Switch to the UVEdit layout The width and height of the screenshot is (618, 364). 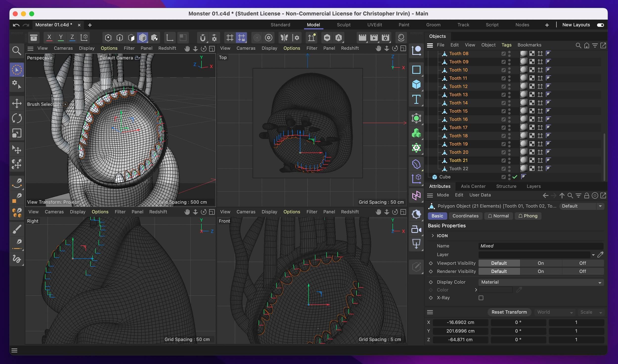click(375, 25)
